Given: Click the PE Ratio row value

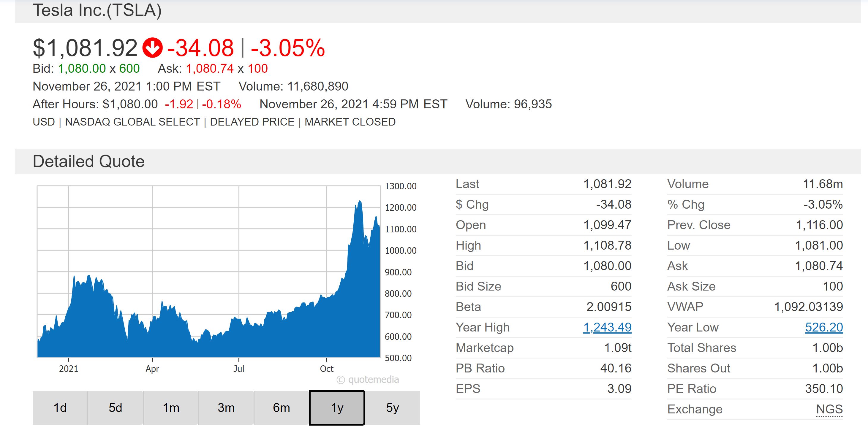Looking at the screenshot, I should coord(824,388).
